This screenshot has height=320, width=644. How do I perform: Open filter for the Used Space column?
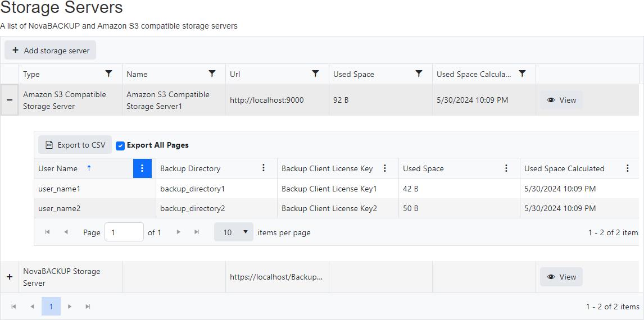pyautogui.click(x=419, y=74)
